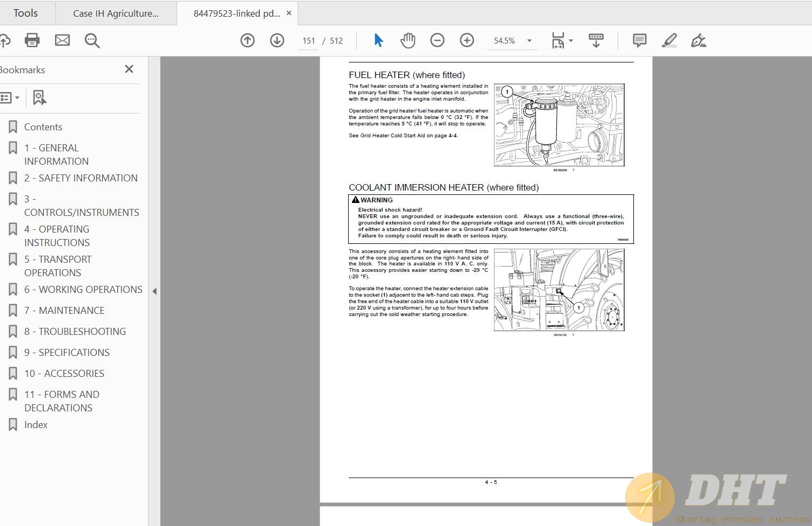
Task: Activate the hand pan tool
Action: (408, 40)
